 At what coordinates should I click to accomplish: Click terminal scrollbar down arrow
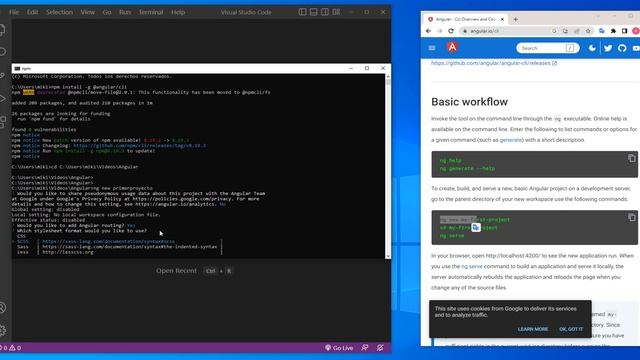388,256
